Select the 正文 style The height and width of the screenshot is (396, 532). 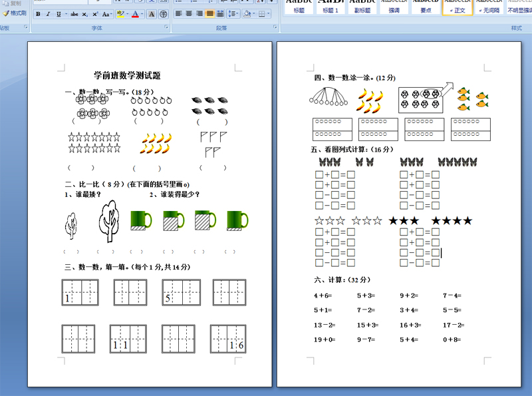click(458, 7)
